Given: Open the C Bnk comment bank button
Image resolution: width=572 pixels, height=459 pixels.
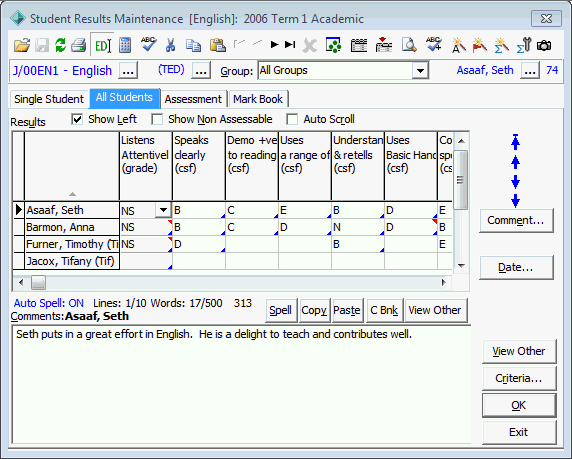Looking at the screenshot, I should (x=384, y=310).
